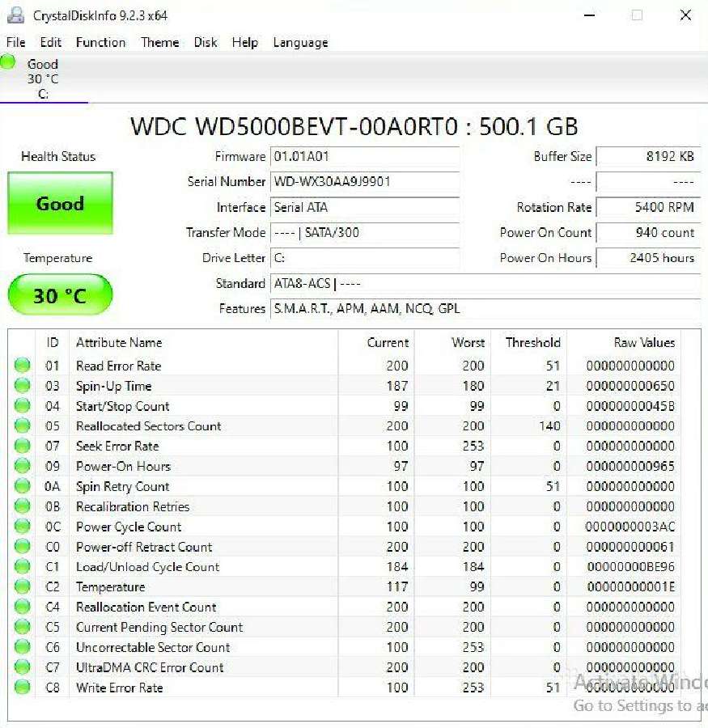Minimize the CrystalDiskInfo window
708x728 pixels.
point(590,15)
